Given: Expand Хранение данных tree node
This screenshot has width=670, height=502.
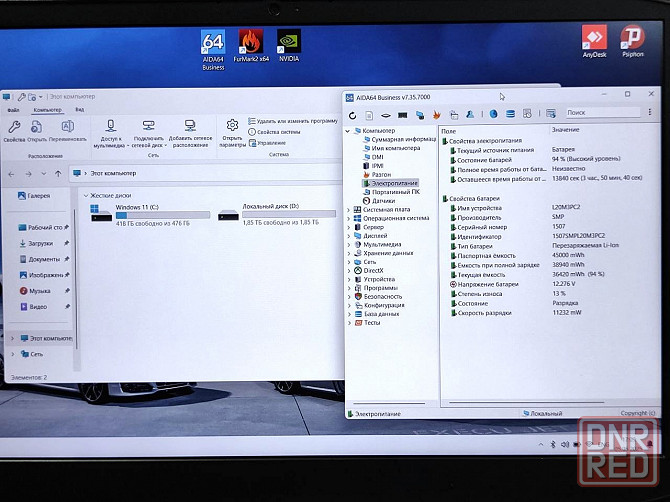Looking at the screenshot, I should coord(349,254).
